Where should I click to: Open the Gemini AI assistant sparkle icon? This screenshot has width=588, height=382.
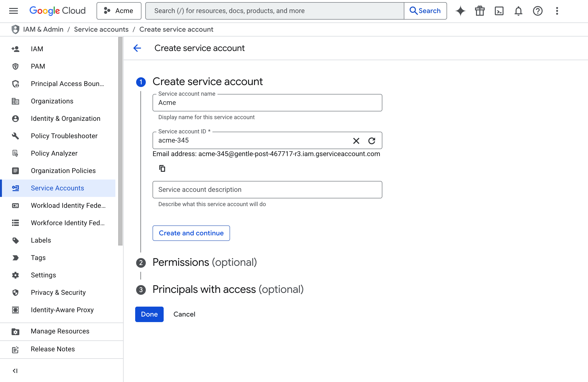coord(460,11)
